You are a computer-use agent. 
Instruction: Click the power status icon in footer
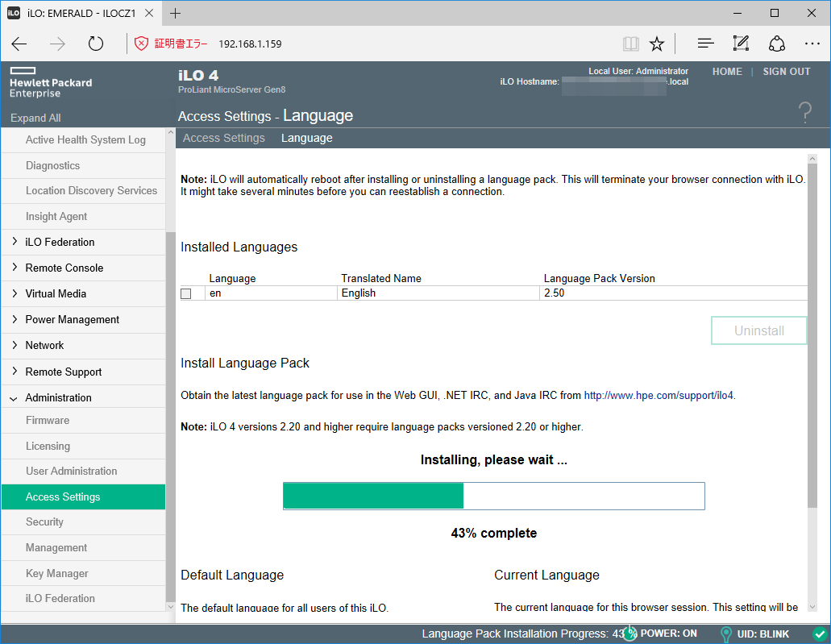[x=629, y=634]
